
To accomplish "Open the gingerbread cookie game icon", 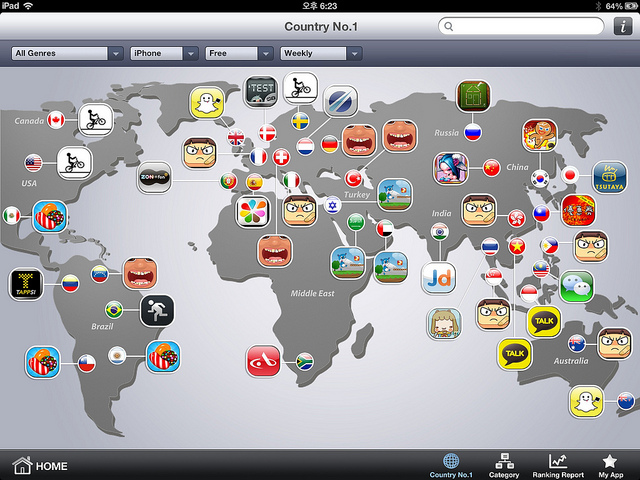I will [x=540, y=136].
